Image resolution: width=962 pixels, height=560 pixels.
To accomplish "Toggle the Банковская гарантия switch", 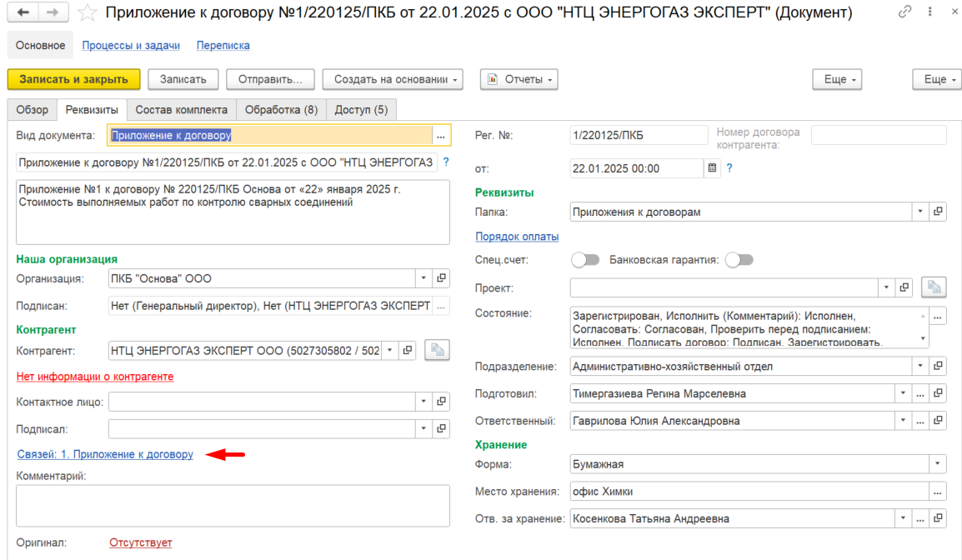I will tap(739, 260).
